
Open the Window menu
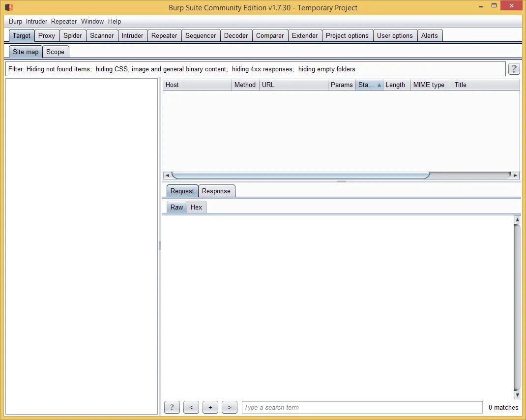coord(92,21)
